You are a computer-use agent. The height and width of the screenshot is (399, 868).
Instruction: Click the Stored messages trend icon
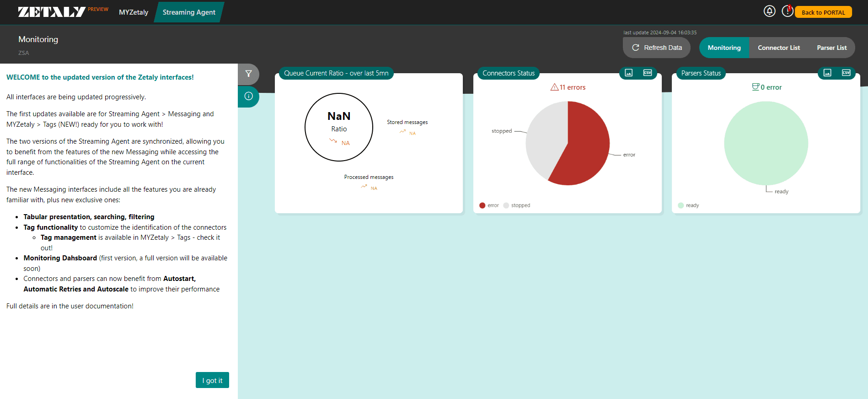click(402, 131)
